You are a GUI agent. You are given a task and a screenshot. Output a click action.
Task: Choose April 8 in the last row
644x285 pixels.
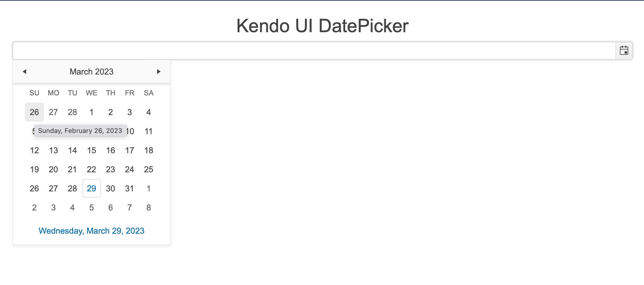pyautogui.click(x=149, y=207)
